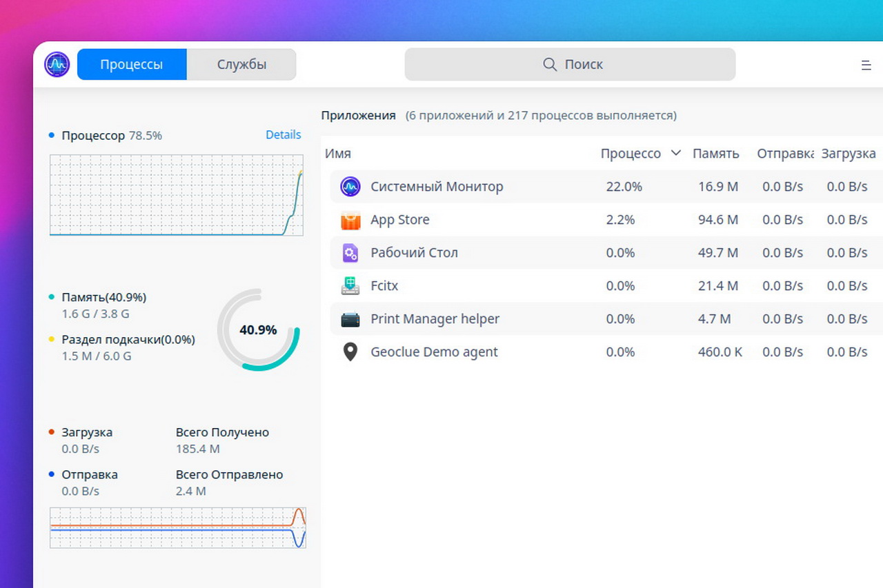This screenshot has height=588, width=883.
Task: Click the Отправка column header
Action: point(785,154)
